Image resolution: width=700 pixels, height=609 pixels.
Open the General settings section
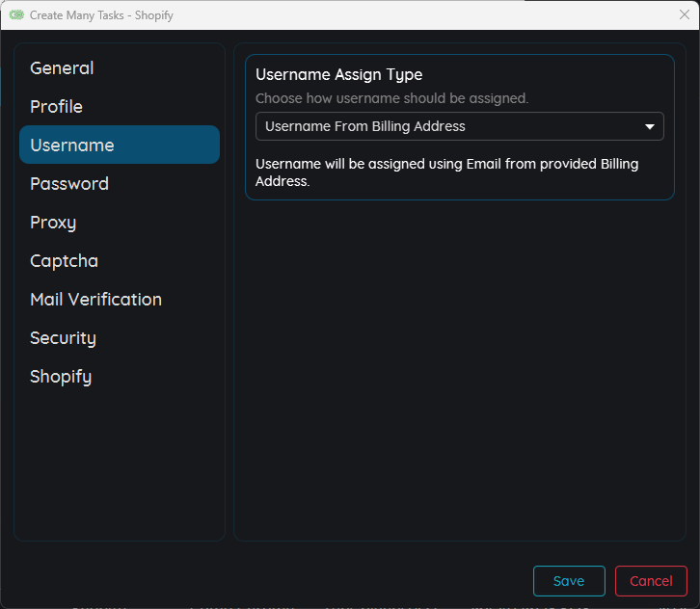point(62,68)
